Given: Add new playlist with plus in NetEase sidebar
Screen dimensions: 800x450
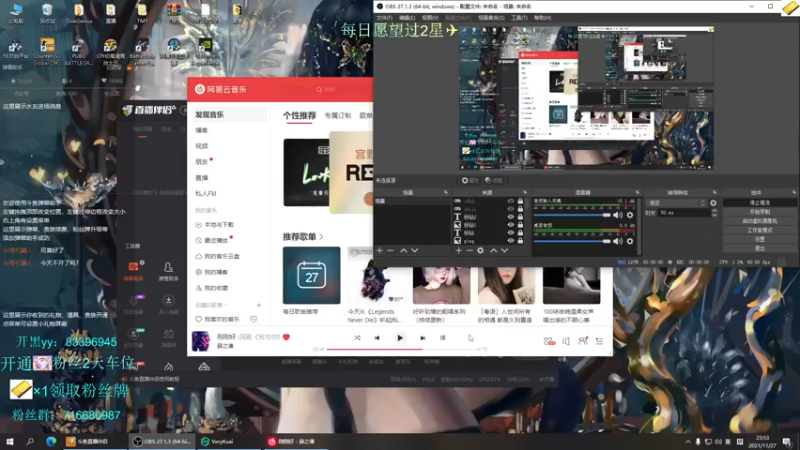Looking at the screenshot, I should coord(259,305).
